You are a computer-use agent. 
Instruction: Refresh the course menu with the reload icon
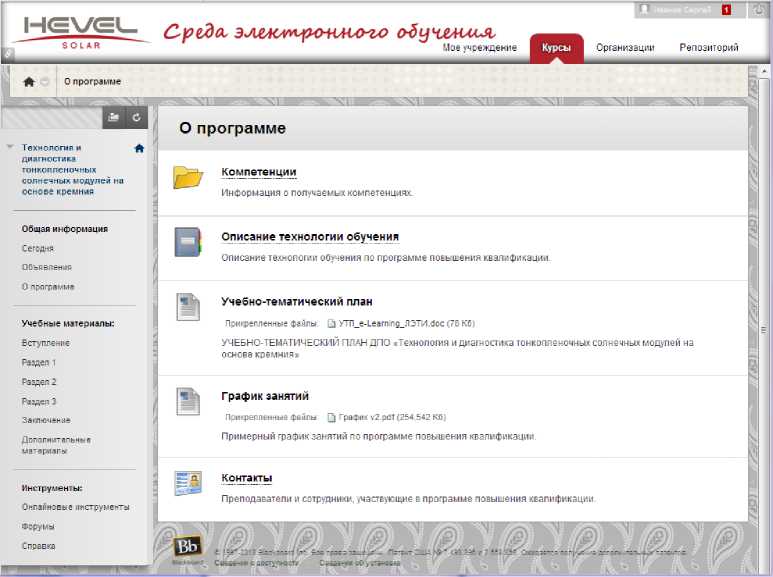[137, 118]
